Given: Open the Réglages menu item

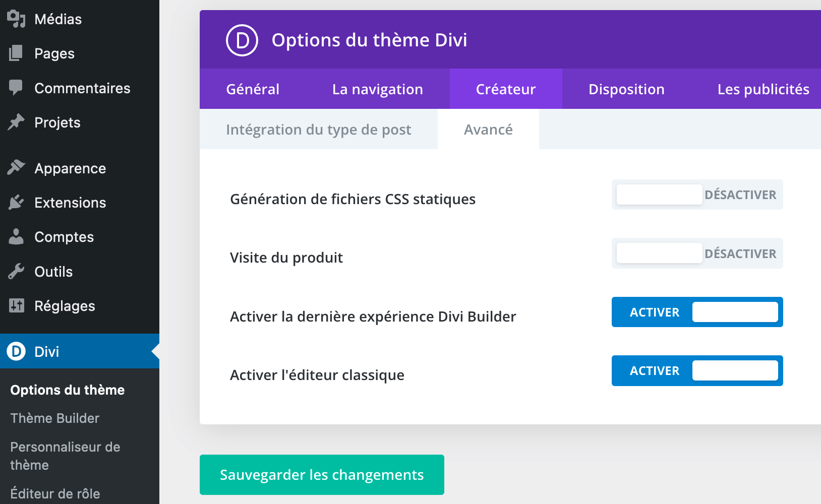Looking at the screenshot, I should click(65, 306).
